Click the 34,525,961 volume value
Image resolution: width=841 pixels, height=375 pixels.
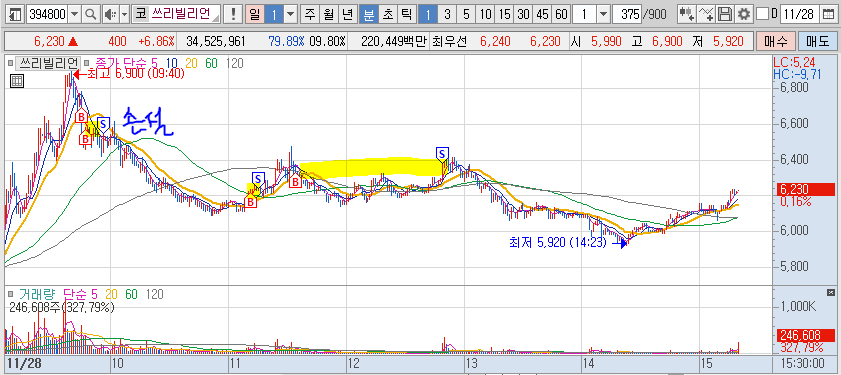(216, 41)
